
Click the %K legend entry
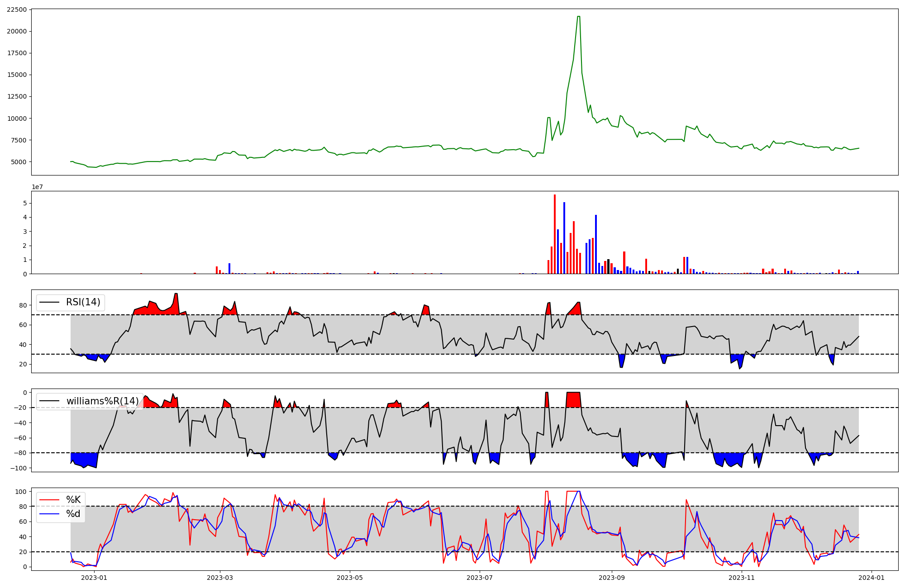point(73,500)
